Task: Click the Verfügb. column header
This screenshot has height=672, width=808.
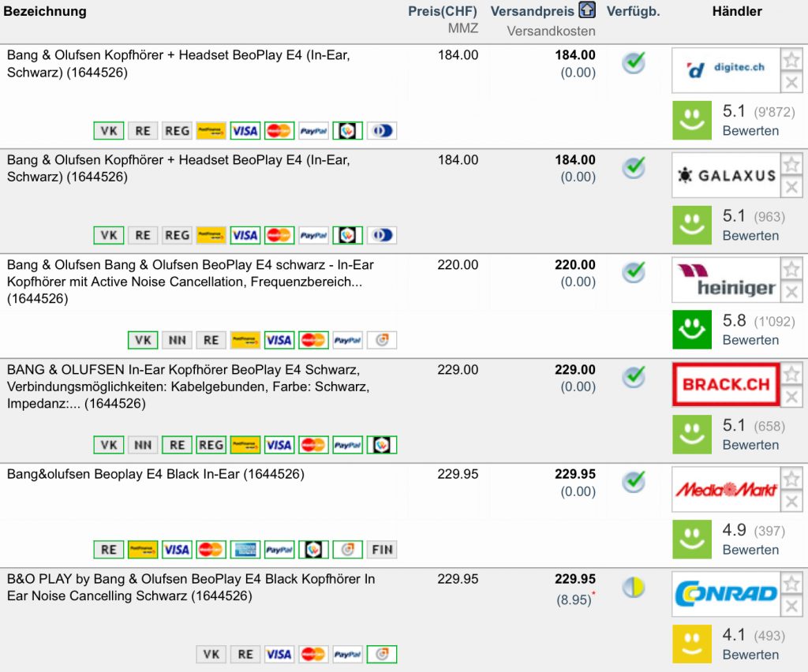Action: 633,11
